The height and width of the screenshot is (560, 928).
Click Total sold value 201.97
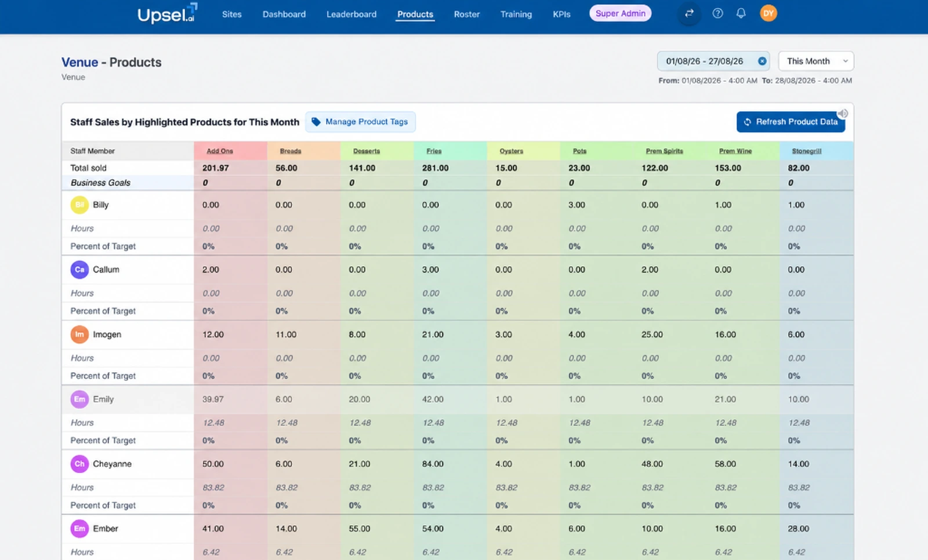pos(216,168)
